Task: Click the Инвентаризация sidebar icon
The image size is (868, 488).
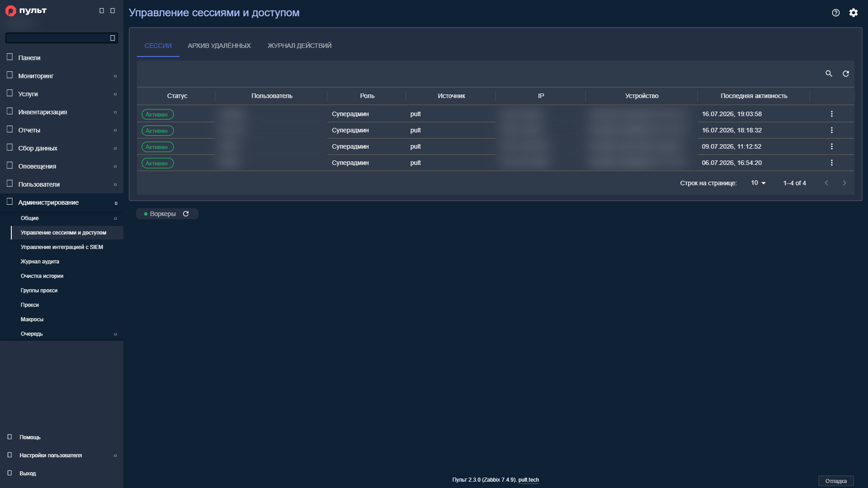Action: (x=9, y=111)
